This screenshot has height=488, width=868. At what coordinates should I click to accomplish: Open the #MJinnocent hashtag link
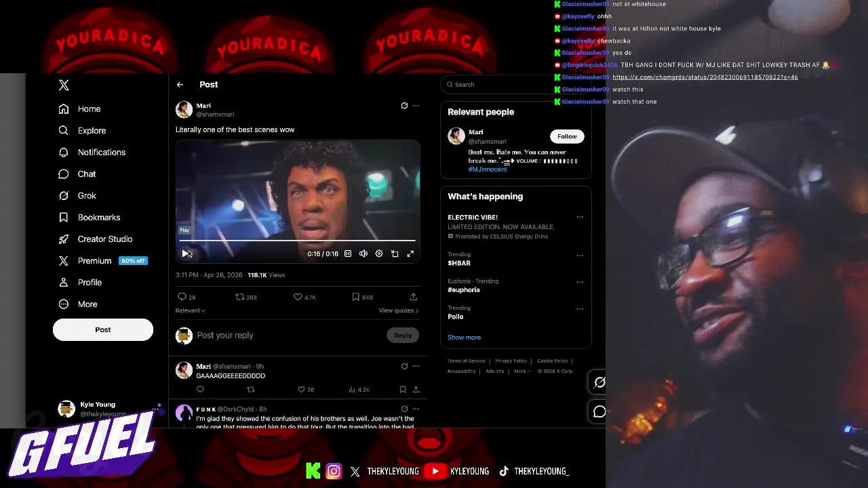point(488,169)
